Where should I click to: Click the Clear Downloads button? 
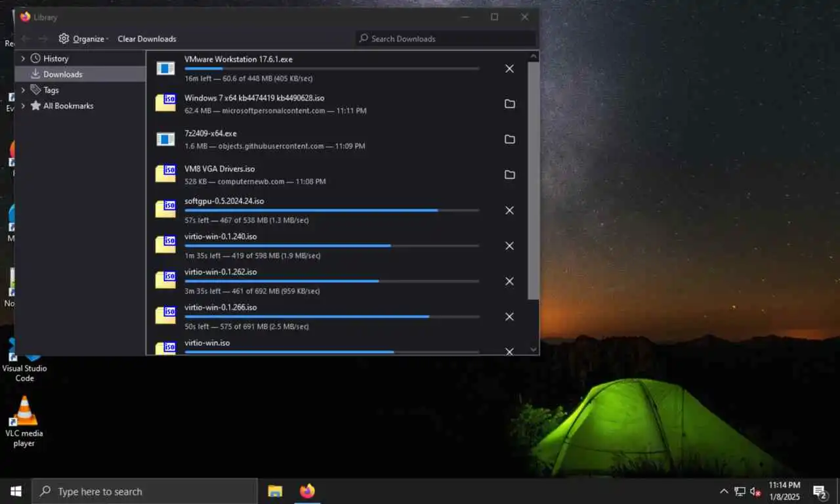click(147, 39)
